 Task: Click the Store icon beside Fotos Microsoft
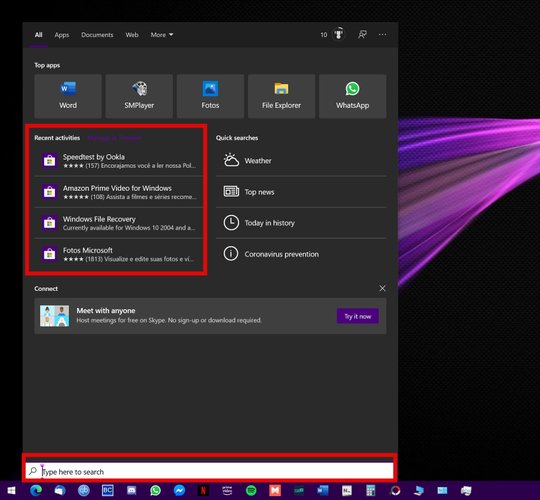[49, 254]
